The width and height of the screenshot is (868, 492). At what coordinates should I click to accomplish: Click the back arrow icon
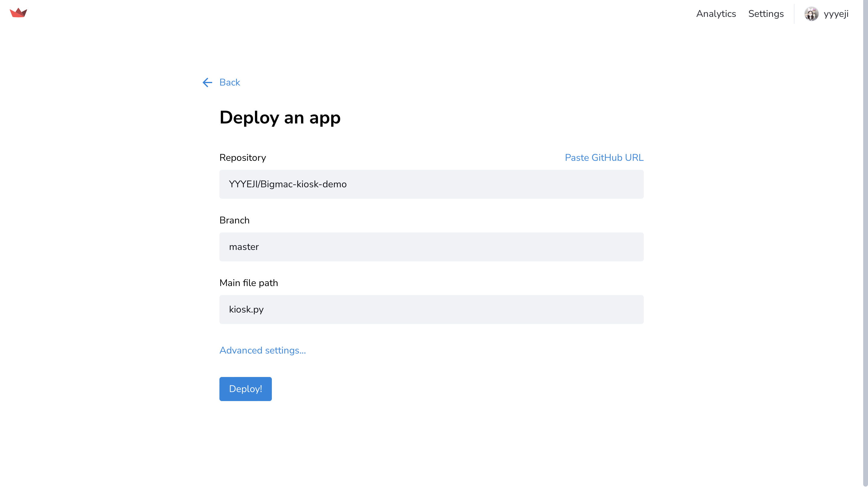pyautogui.click(x=207, y=83)
